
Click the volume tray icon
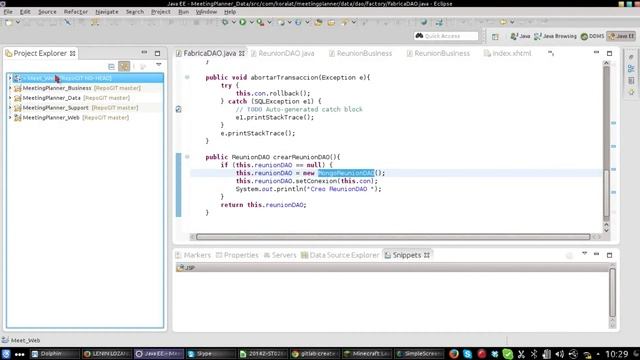(x=560, y=354)
